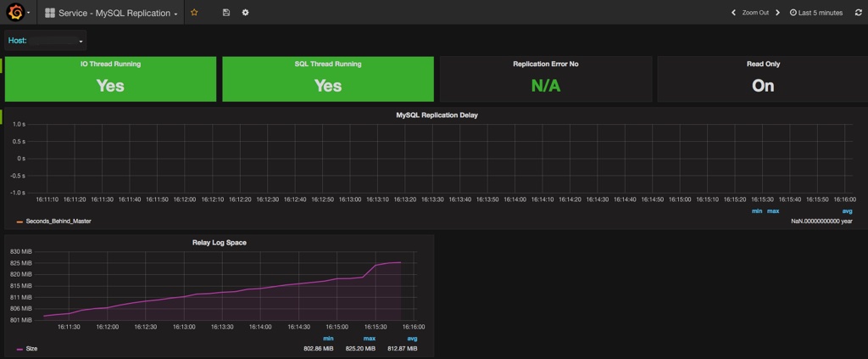Shift the time range forward with the right arrow
The image size is (868, 359).
tap(778, 12)
